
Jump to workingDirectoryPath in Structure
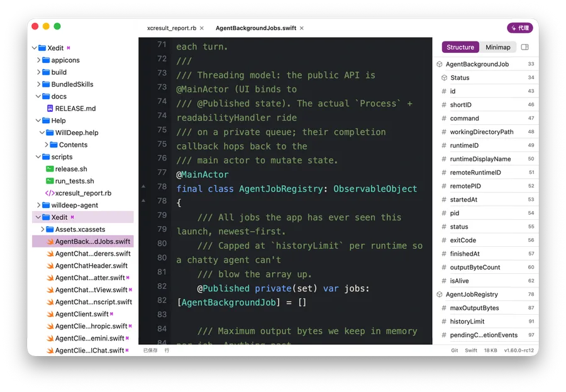pyautogui.click(x=486, y=132)
